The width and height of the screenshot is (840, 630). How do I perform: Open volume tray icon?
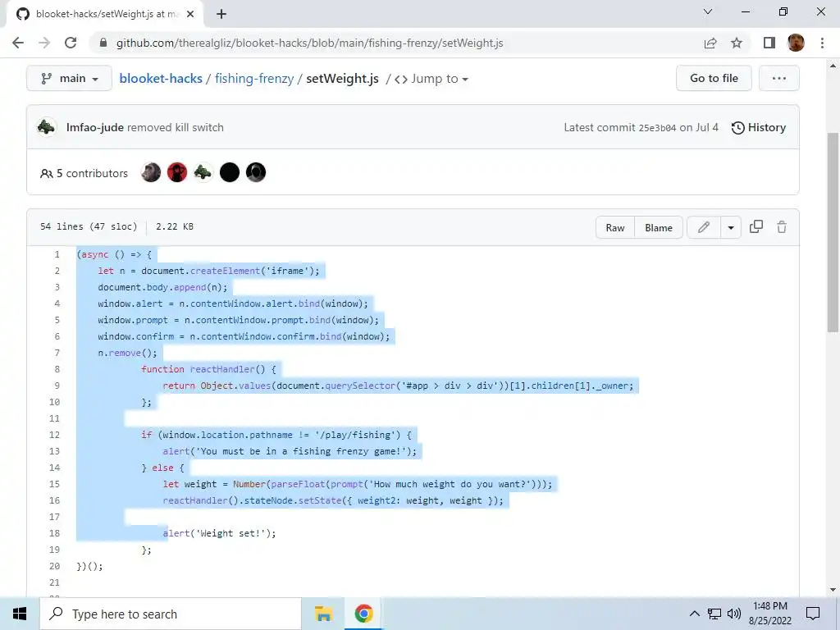click(x=734, y=614)
